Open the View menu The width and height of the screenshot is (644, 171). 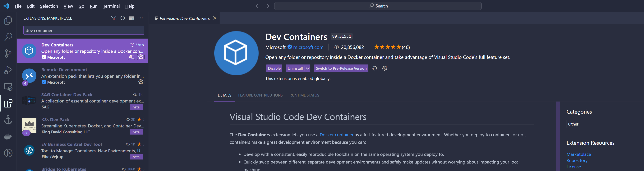click(x=68, y=6)
